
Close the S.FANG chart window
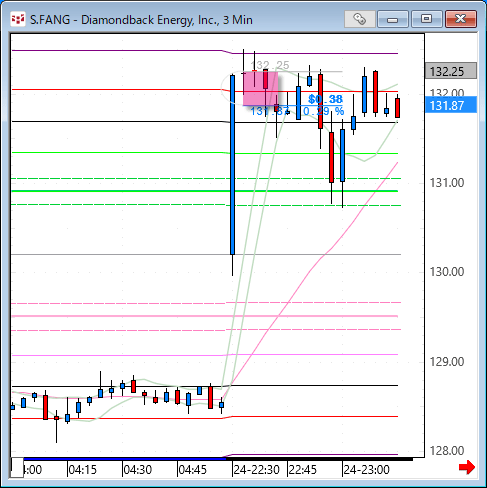(461, 19)
